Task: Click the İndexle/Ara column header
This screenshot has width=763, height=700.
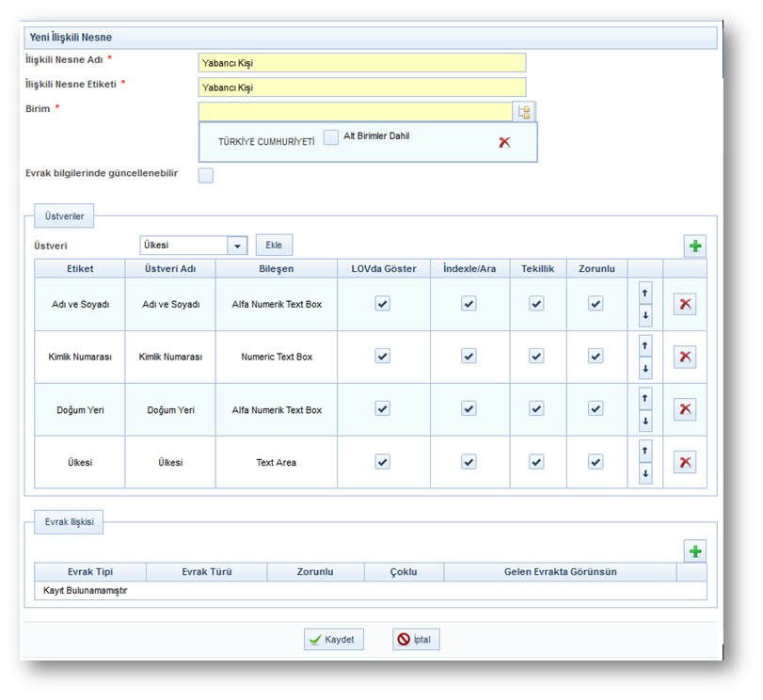Action: point(470,269)
